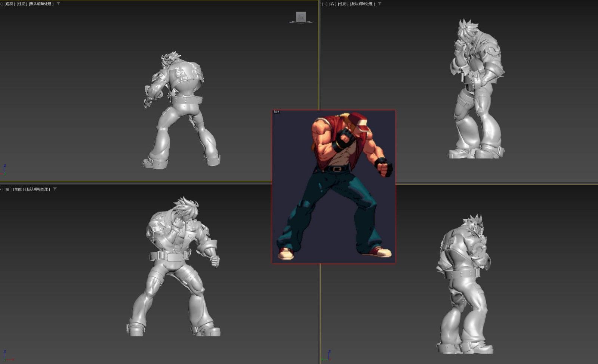This screenshot has width=598, height=364.
Task: Open [默认明暗处理] shading menu in front viewport
Action: tap(37, 189)
